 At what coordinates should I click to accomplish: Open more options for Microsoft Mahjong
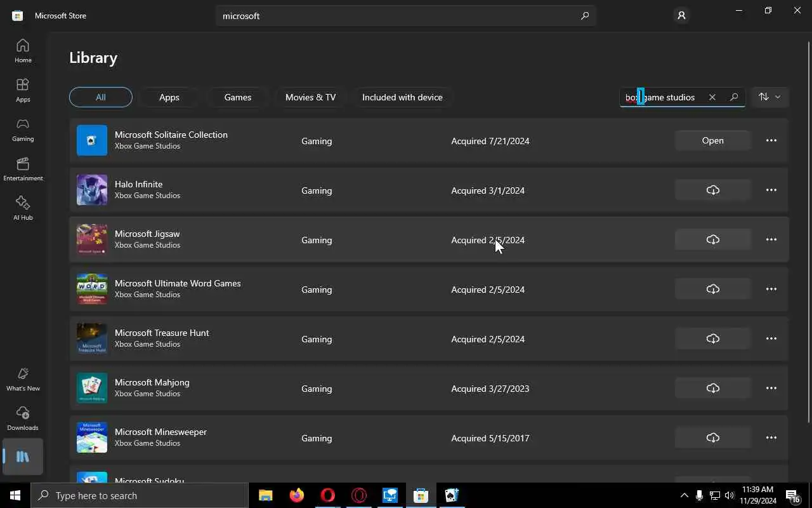click(771, 388)
